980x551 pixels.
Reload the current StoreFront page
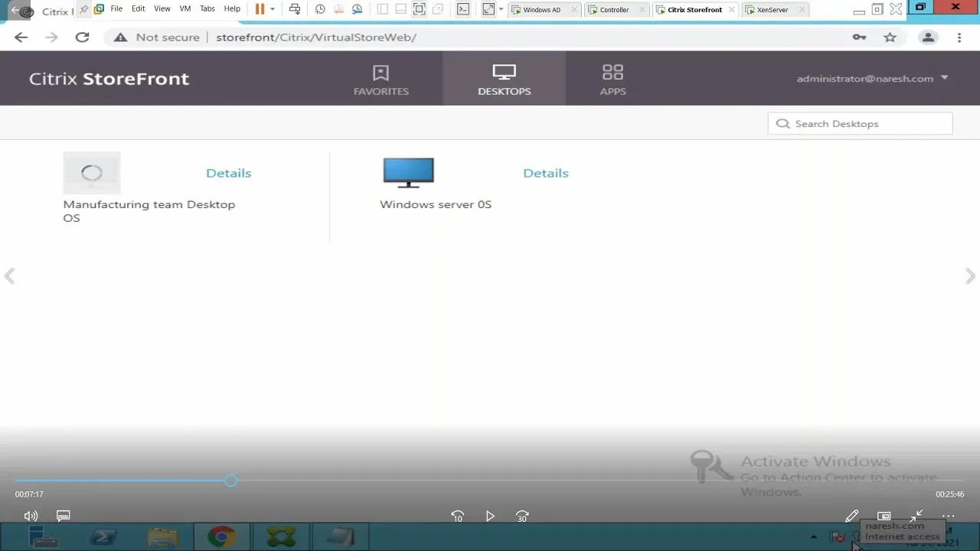tap(82, 37)
